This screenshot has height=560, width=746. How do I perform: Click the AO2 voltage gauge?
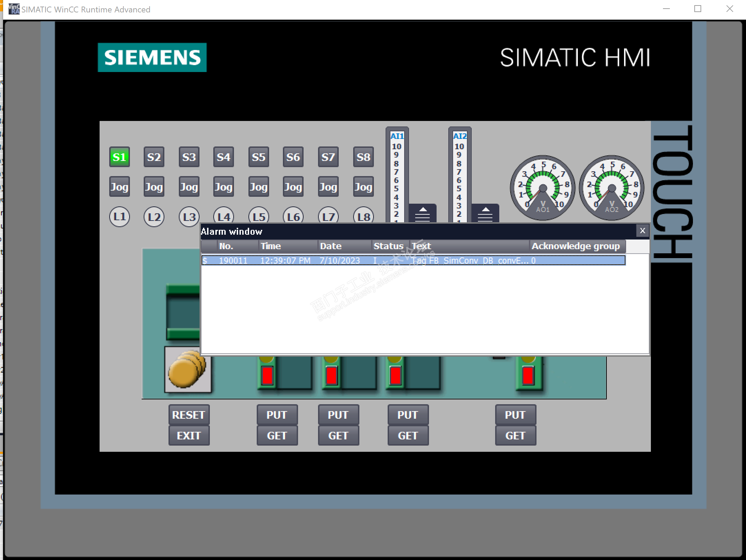pos(612,188)
